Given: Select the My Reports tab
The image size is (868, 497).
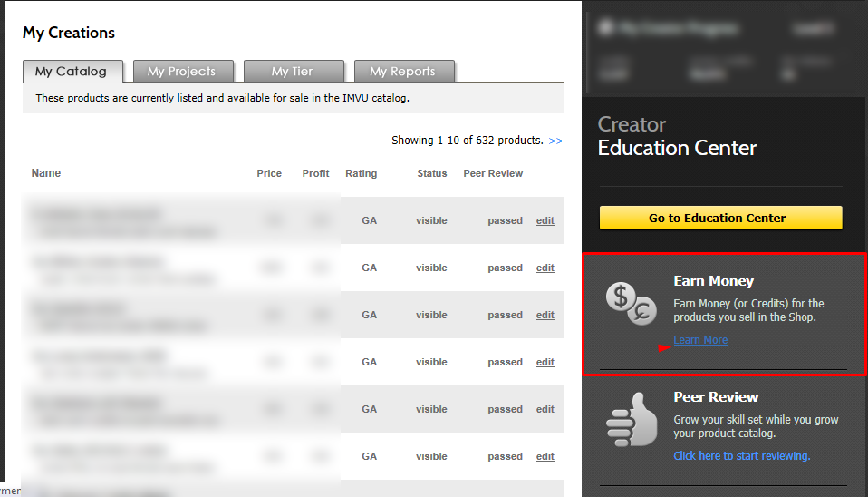Looking at the screenshot, I should tap(402, 71).
